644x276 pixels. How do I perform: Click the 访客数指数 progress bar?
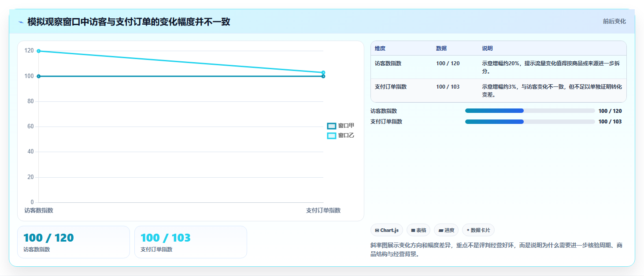530,111
